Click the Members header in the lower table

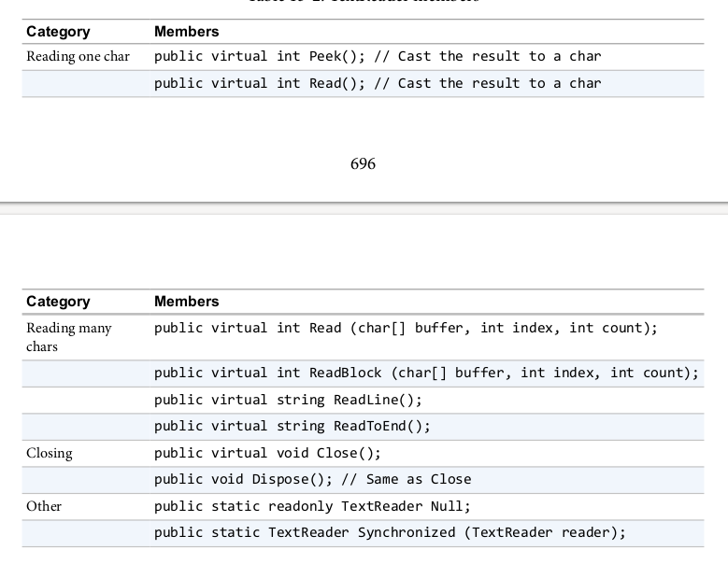pyautogui.click(x=186, y=302)
